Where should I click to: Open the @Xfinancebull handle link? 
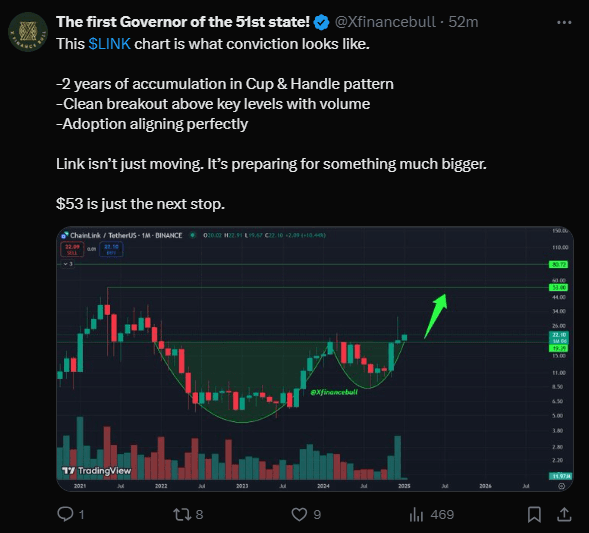coord(385,22)
